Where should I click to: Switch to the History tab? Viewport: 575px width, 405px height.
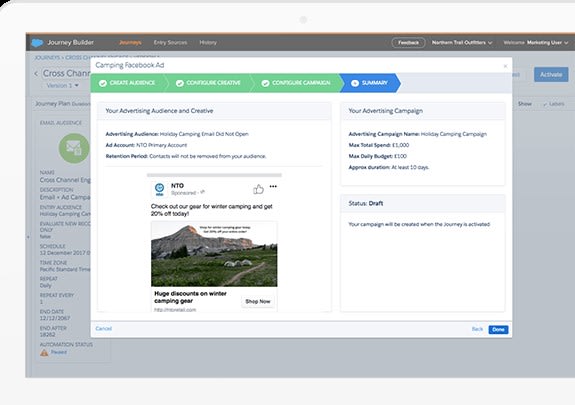pos(208,43)
